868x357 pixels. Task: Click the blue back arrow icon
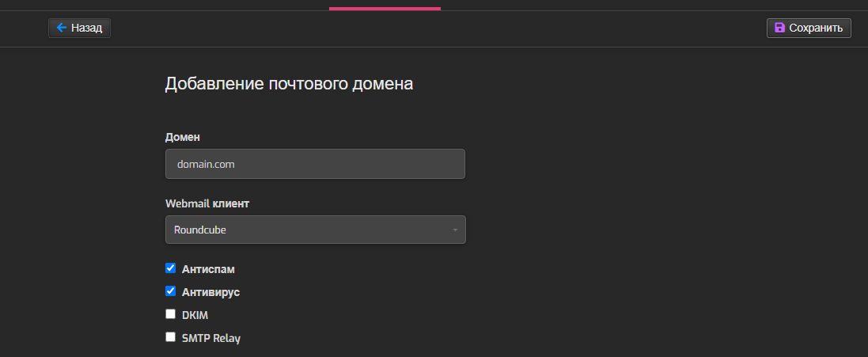pos(62,28)
